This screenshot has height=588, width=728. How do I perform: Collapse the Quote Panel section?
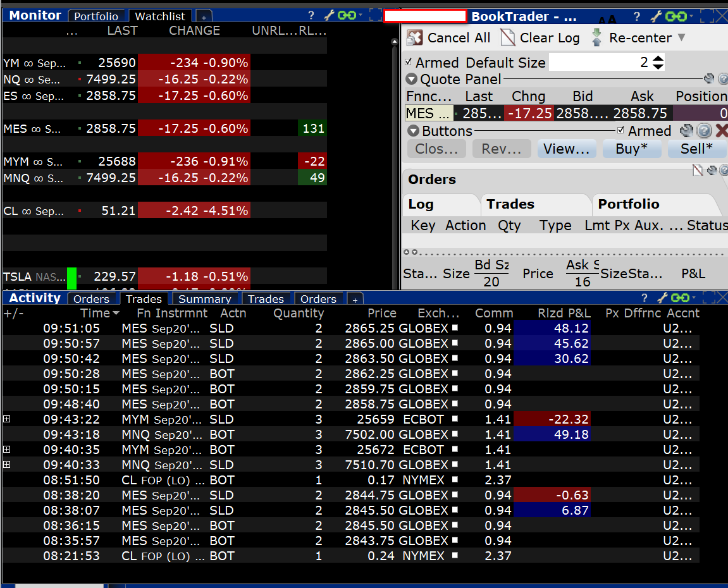tap(411, 79)
